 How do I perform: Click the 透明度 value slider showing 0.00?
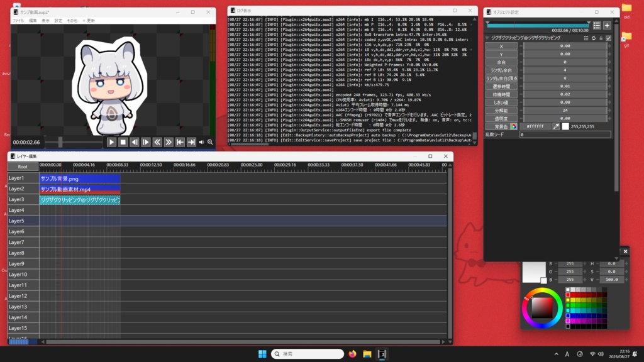[x=565, y=118]
